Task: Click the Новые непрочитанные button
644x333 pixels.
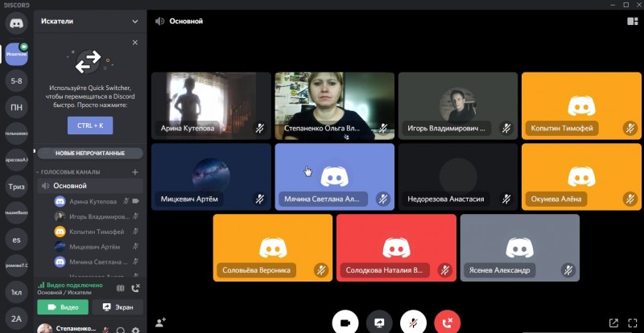Action: [90, 153]
